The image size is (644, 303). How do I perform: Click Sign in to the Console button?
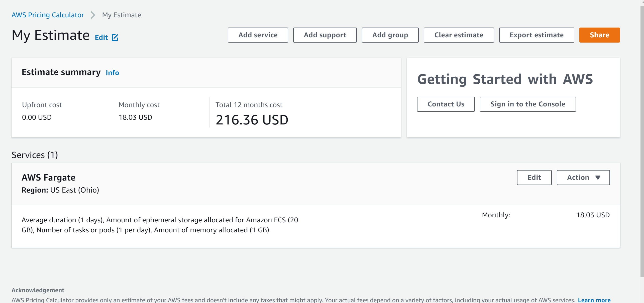(528, 104)
